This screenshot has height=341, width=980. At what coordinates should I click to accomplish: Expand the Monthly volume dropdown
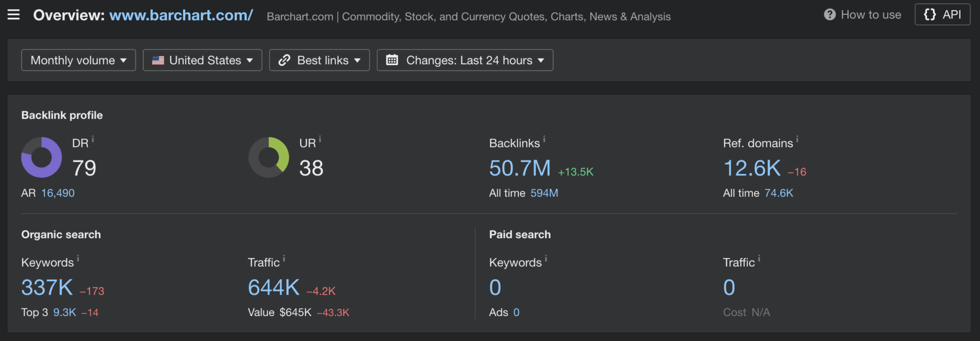coord(79,60)
